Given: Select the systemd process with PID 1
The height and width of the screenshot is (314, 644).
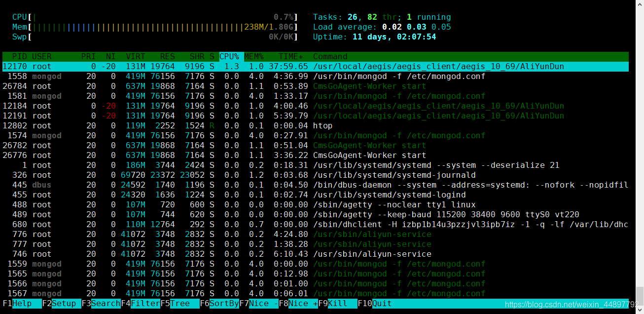Looking at the screenshot, I should 316,165.
